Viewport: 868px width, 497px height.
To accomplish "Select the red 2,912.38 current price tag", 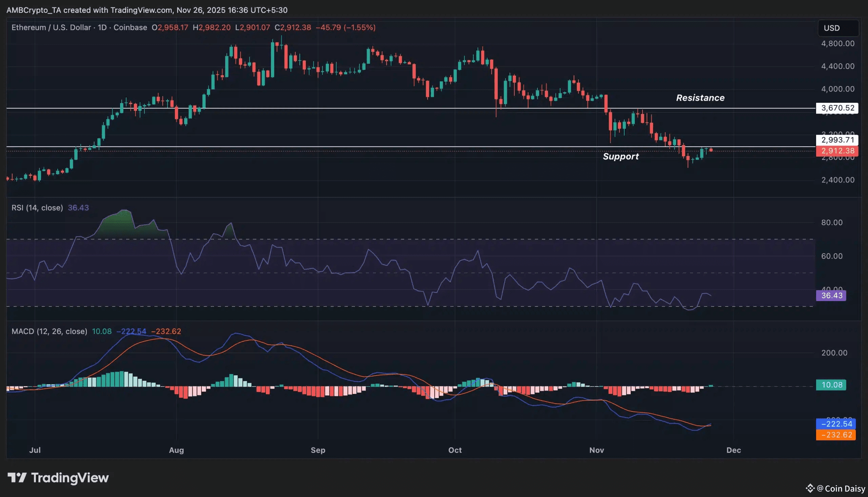I will point(837,151).
